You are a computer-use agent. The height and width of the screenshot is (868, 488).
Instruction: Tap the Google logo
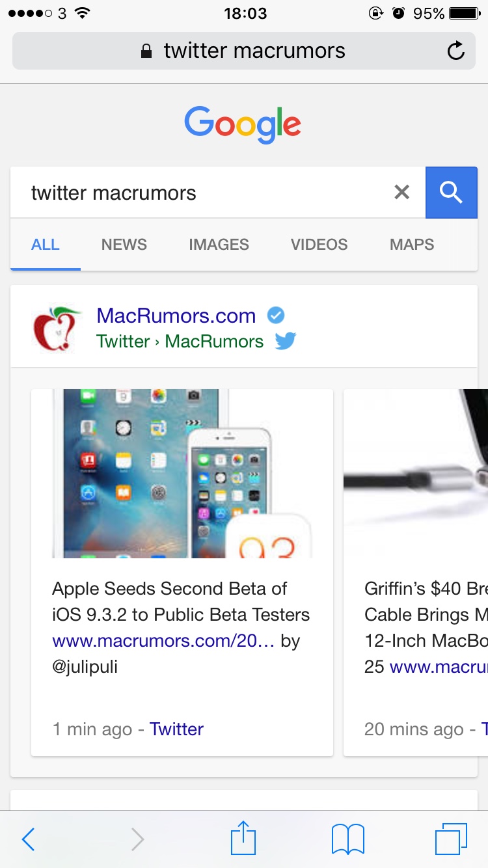[243, 126]
